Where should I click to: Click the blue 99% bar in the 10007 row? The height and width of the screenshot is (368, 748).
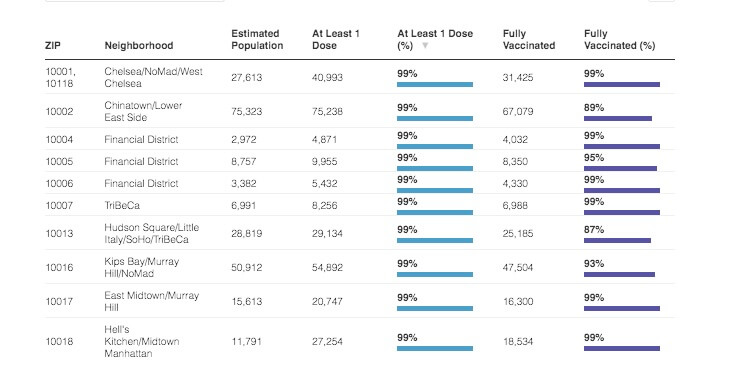(435, 212)
